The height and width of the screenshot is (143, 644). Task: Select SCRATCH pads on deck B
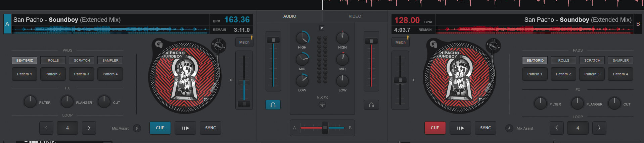[x=592, y=61]
